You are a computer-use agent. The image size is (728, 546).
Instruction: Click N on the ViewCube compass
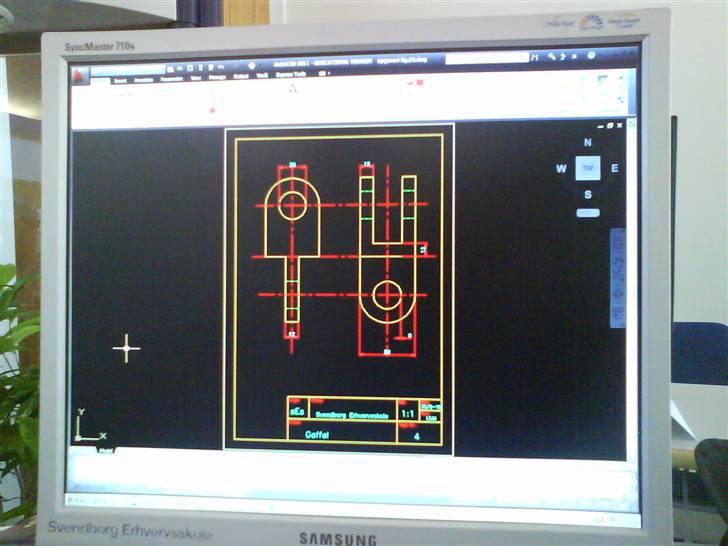point(587,142)
